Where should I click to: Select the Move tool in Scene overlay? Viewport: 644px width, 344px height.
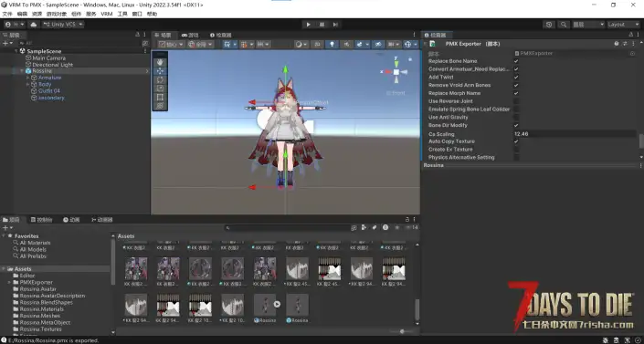160,71
